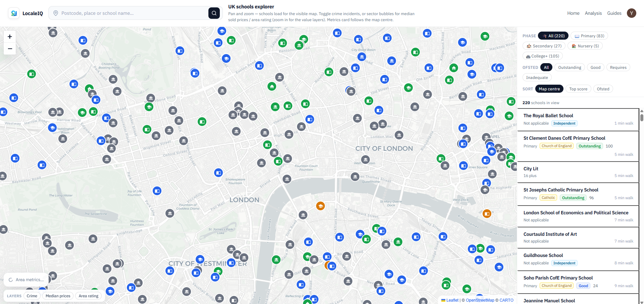Click green graduation marker at top right
This screenshot has height=304, width=644.
[x=485, y=36]
